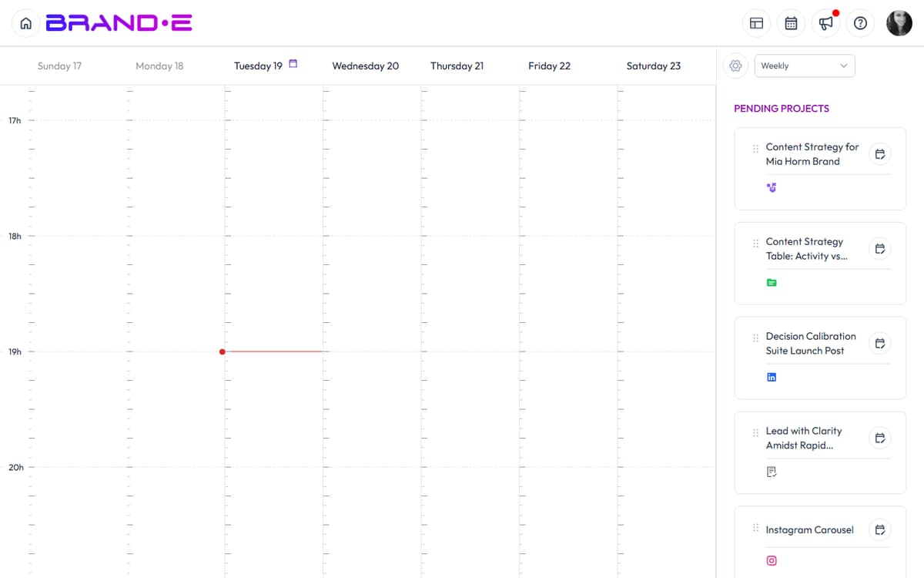Select the Saturday 23 column header
924x578 pixels.
(653, 66)
